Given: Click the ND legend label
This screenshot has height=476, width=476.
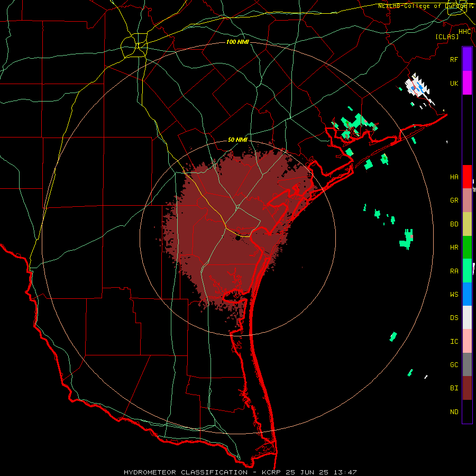Looking at the screenshot, I should coord(454,412).
